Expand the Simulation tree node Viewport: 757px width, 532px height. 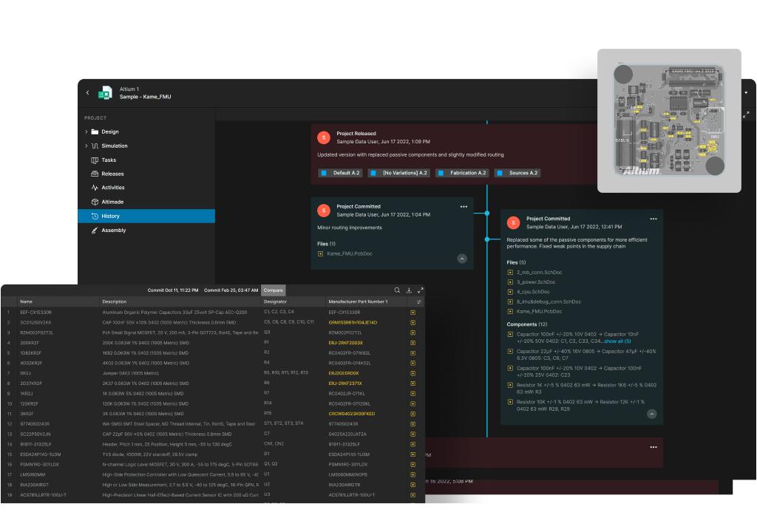coord(86,146)
